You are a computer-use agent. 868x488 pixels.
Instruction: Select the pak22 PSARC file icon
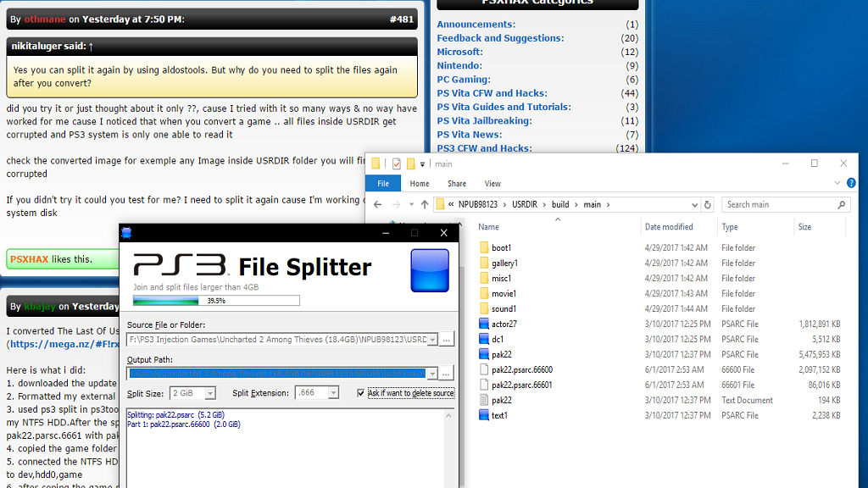coord(484,354)
